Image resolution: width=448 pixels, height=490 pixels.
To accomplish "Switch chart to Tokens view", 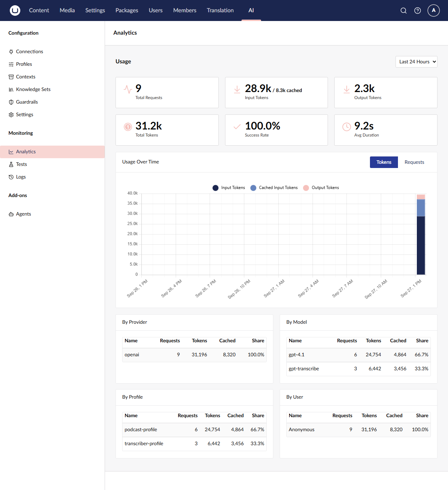I will (x=384, y=162).
